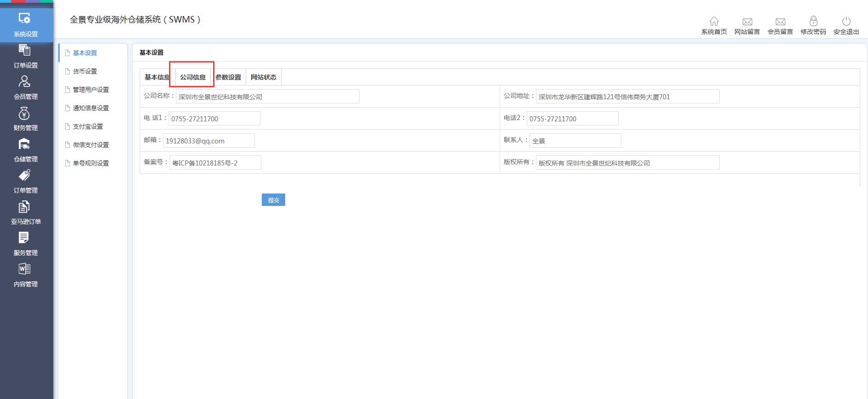Switch to the 参数设置 tab
The height and width of the screenshot is (399, 868).
[x=228, y=77]
